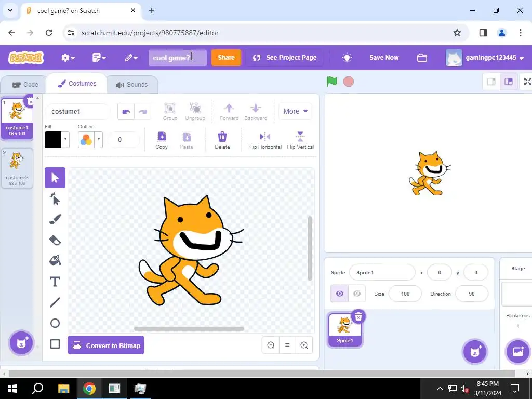Flip the costume vertically
Screen dimensions: 532x399
[x=300, y=140]
